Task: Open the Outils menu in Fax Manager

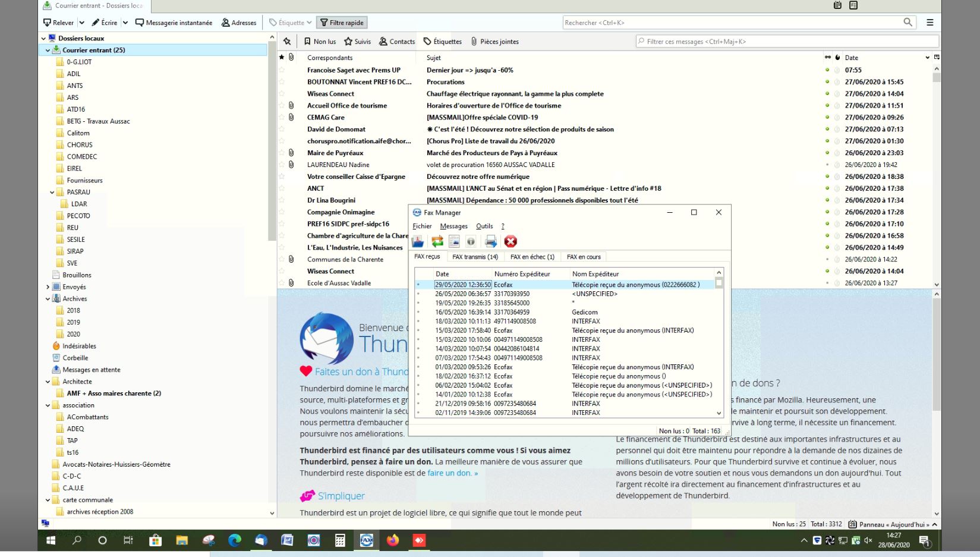Action: (484, 226)
